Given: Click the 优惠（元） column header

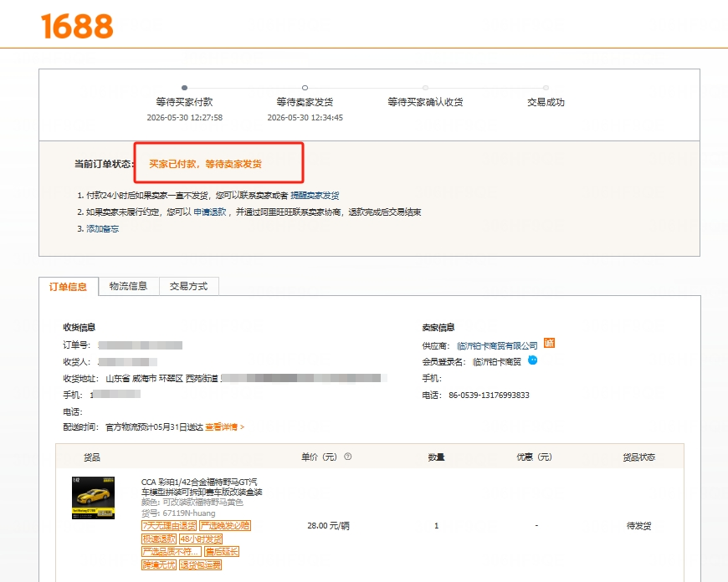Looking at the screenshot, I should [535, 457].
